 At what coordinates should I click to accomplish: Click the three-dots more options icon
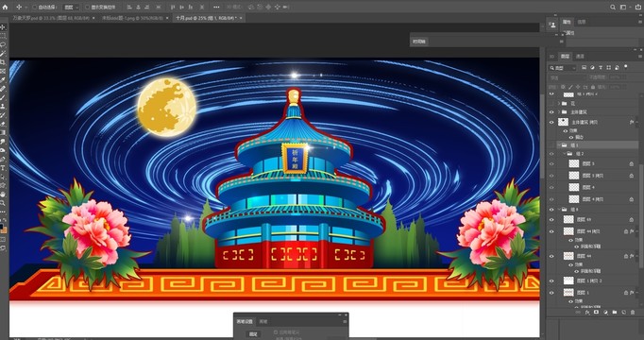tap(216, 7)
